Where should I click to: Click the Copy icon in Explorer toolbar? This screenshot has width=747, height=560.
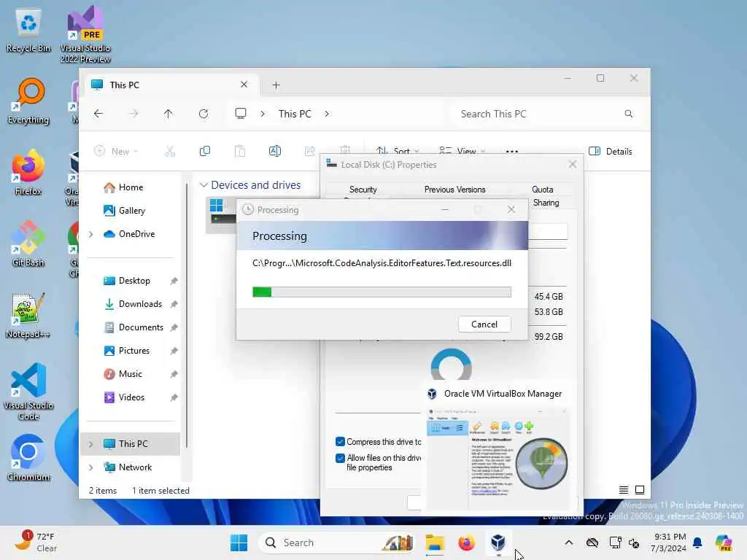click(x=205, y=152)
